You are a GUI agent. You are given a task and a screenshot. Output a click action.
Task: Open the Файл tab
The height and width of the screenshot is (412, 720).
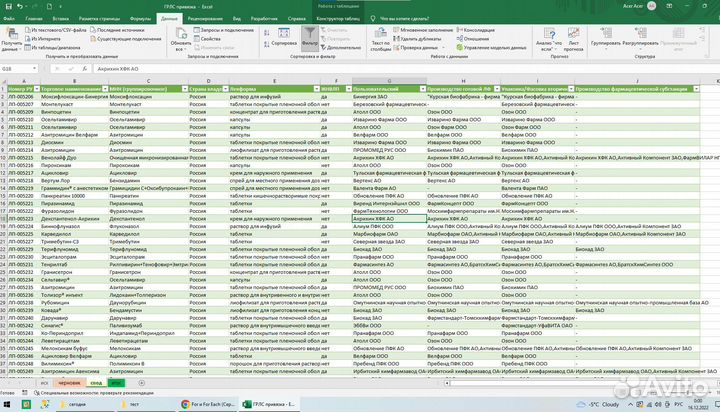(x=9, y=18)
